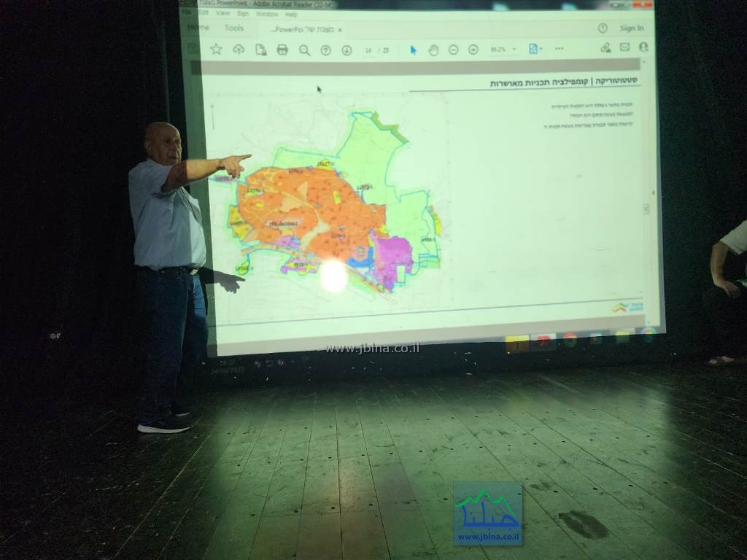This screenshot has height=560, width=747.
Task: Go to next page arrow
Action: coord(347,50)
